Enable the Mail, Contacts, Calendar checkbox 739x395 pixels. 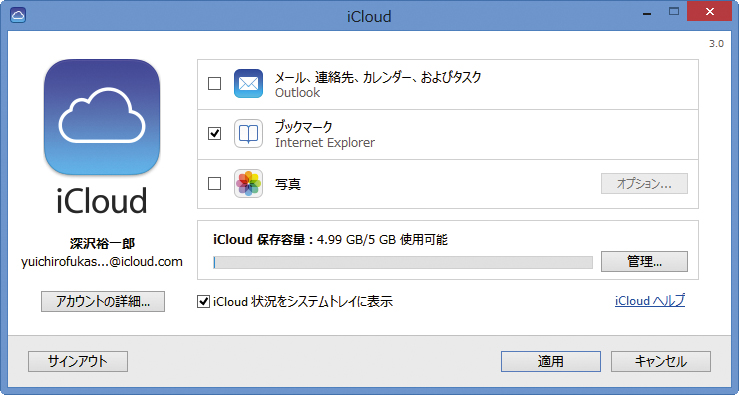click(x=214, y=83)
